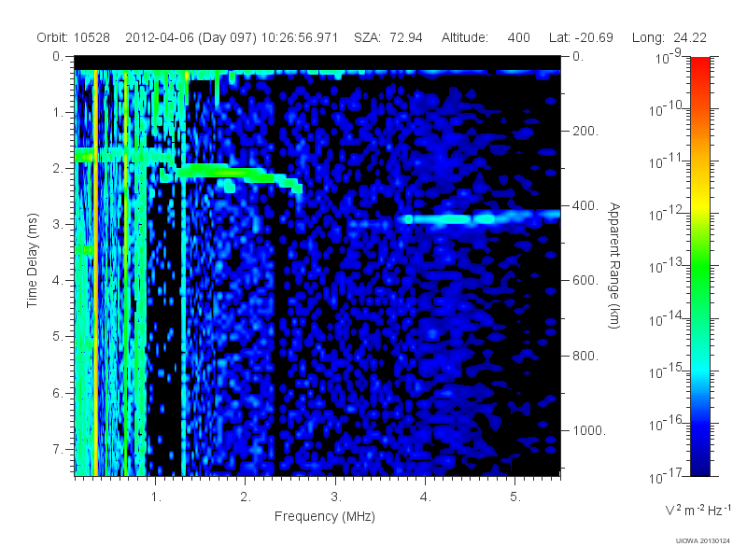Click the date 2012-04-06 (Day 097) text
The width and height of the screenshot is (747, 560).
pos(191,37)
